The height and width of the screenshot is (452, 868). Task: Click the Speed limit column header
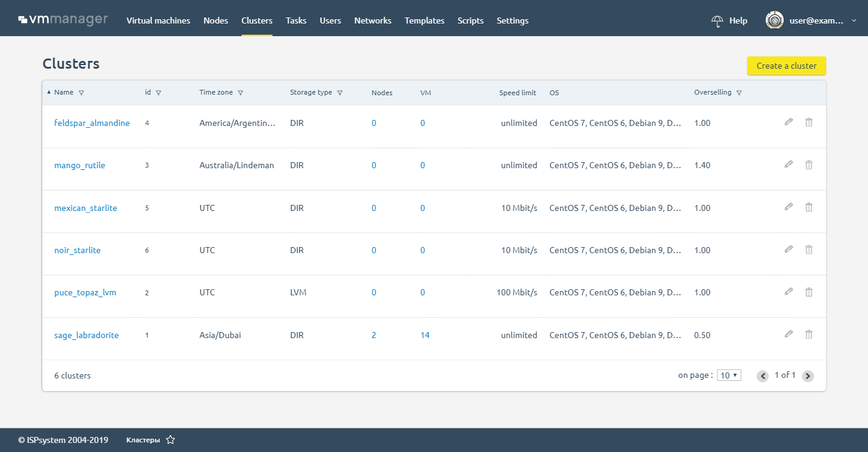point(518,93)
